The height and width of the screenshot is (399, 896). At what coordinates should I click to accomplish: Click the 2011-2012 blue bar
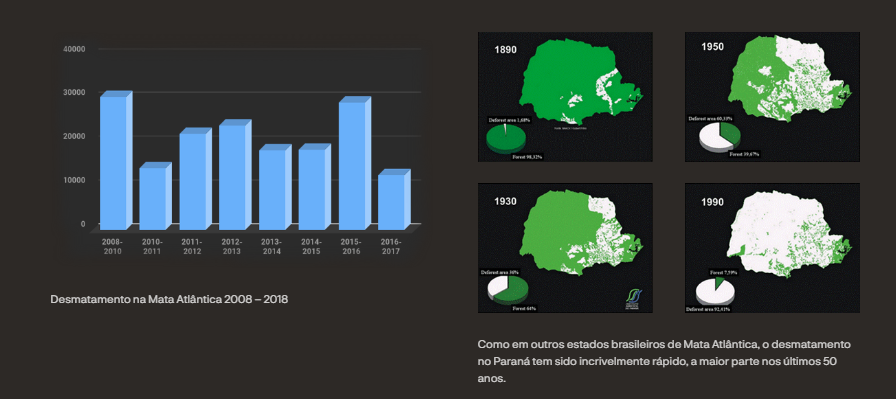(x=196, y=178)
